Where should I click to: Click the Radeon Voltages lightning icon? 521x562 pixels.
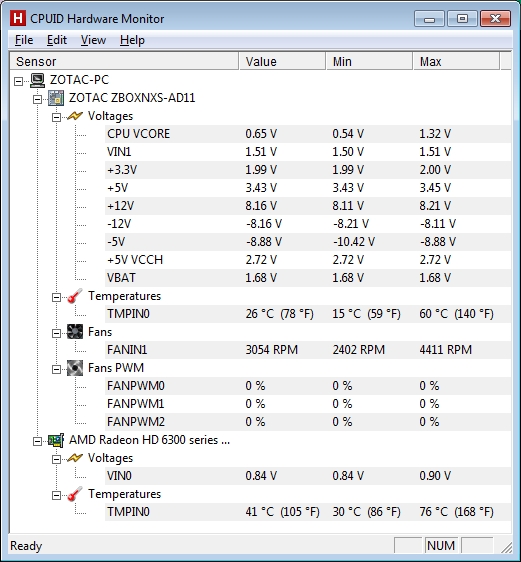point(75,458)
